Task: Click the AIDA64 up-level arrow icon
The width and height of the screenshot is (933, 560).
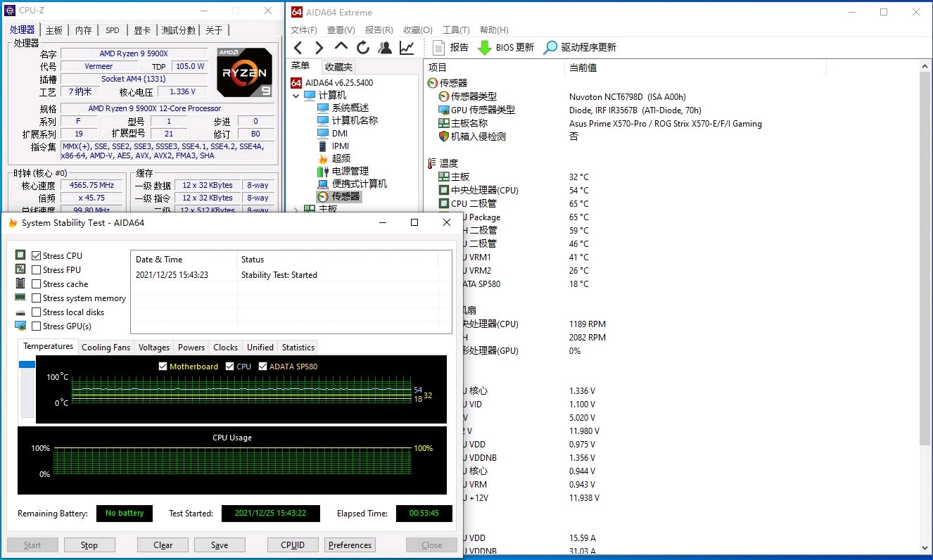Action: click(341, 47)
